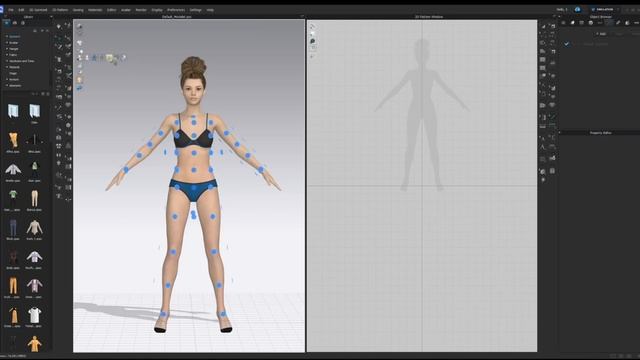Select the blue jeans garment thumbnail
The width and height of the screenshot is (640, 360).
pyautogui.click(x=13, y=227)
